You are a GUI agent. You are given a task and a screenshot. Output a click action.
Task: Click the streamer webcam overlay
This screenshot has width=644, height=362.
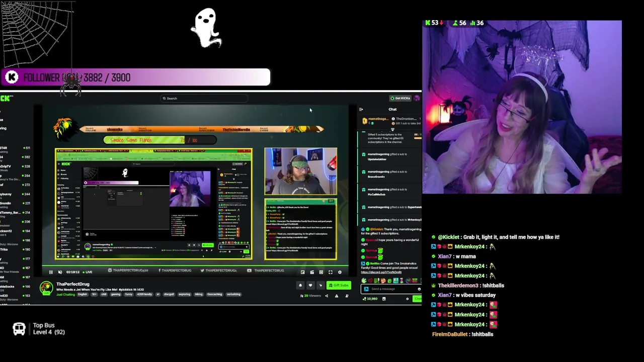click(522, 107)
